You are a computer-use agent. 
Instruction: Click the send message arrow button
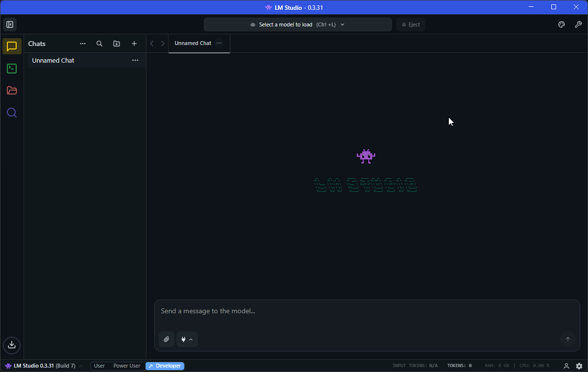coord(568,339)
